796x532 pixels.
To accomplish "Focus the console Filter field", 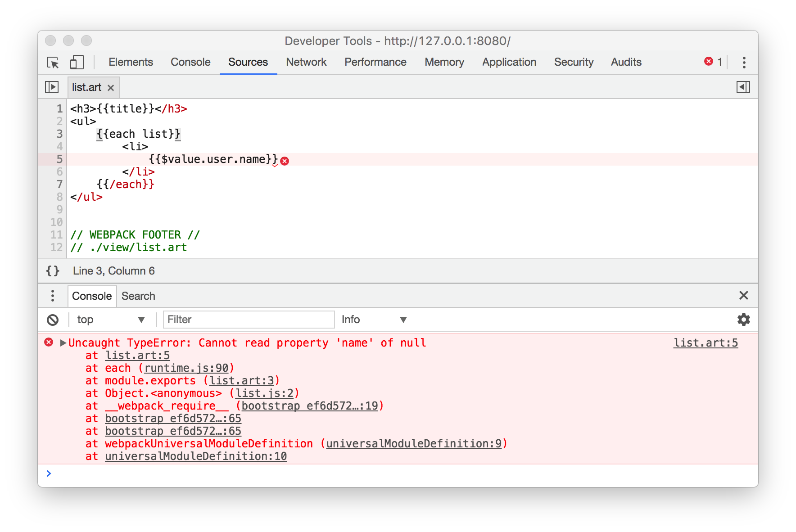I will click(249, 320).
